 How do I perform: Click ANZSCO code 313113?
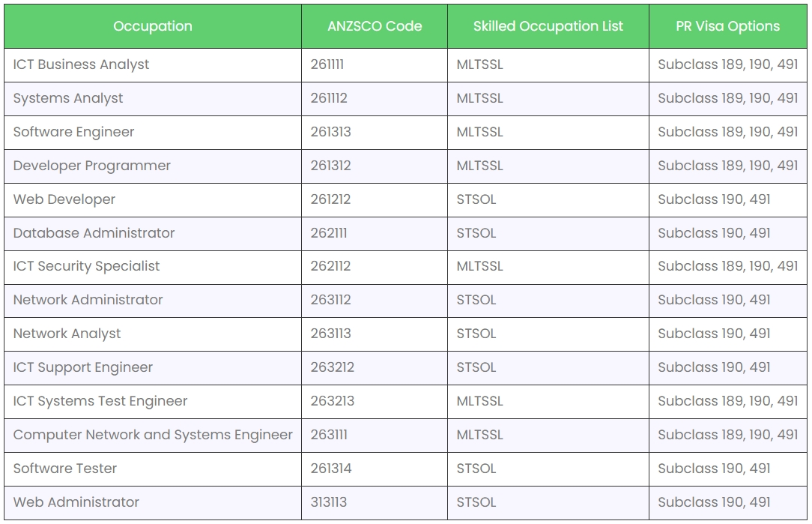[329, 502]
